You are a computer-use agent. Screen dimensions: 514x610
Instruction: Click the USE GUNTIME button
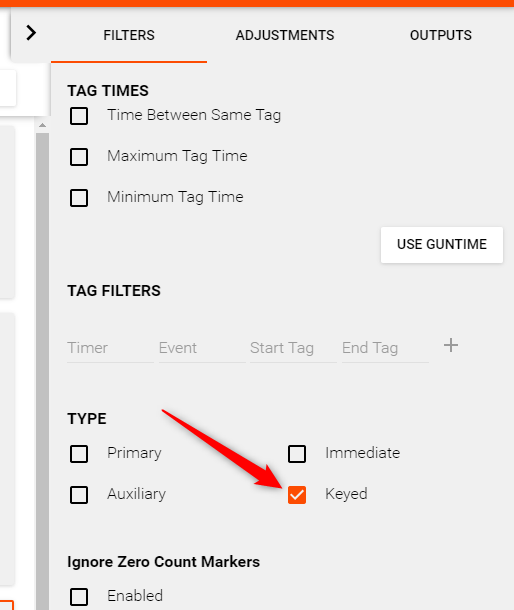(442, 245)
